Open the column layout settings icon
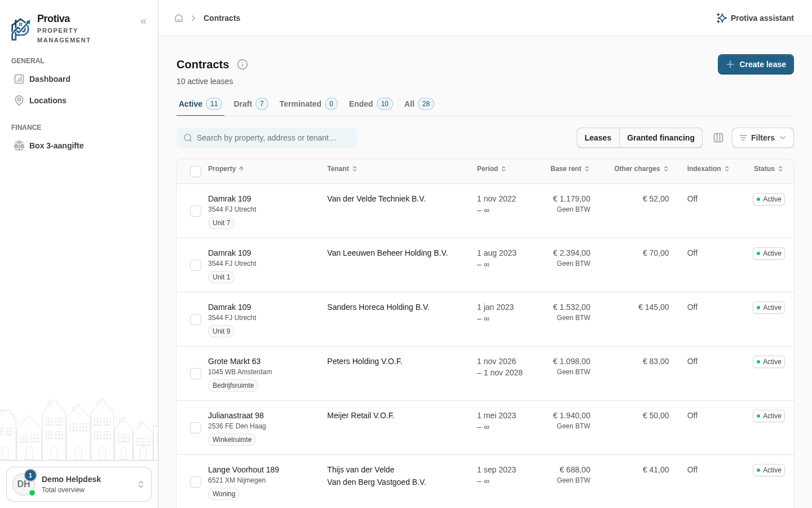 coord(718,138)
